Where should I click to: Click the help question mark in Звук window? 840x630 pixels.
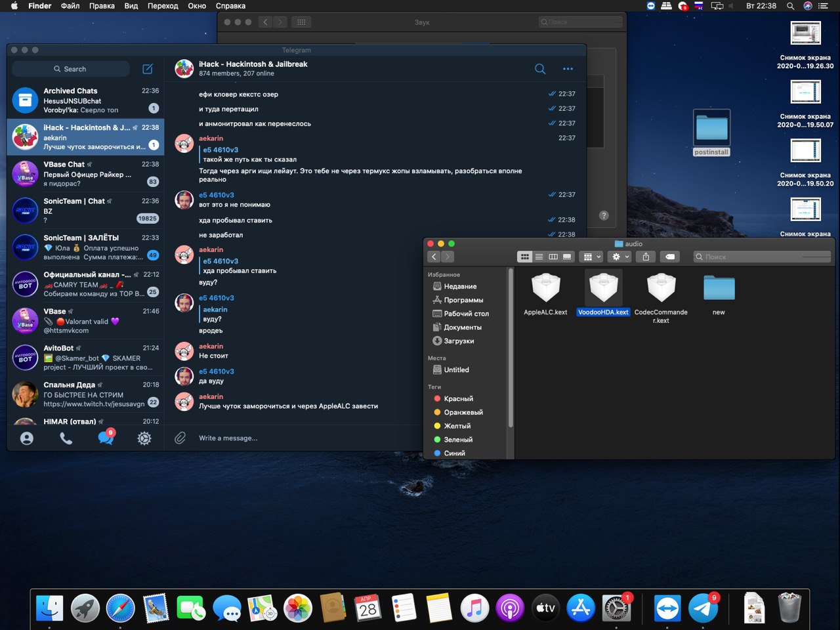pos(604,215)
